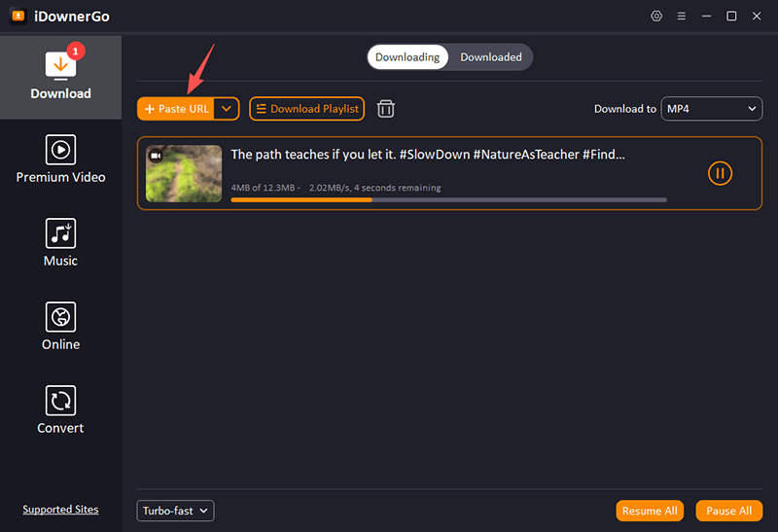The width and height of the screenshot is (778, 532).
Task: Open the Turbo-fast speed dropdown
Action: click(175, 511)
